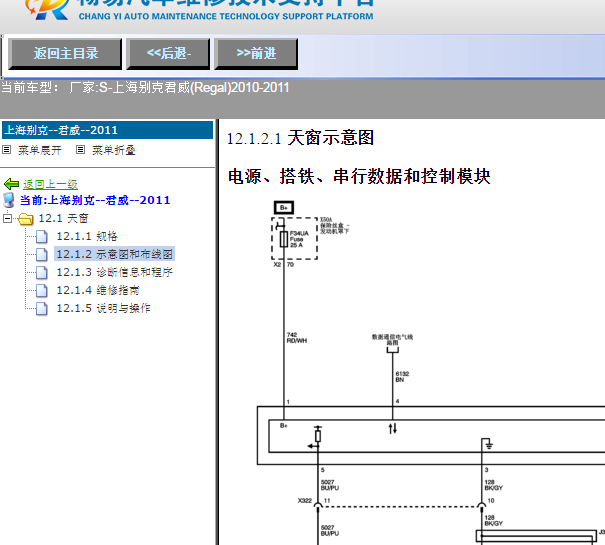Click the 5027 BU/PU label below pin 5
This screenshot has height=545, width=605.
tap(330, 485)
